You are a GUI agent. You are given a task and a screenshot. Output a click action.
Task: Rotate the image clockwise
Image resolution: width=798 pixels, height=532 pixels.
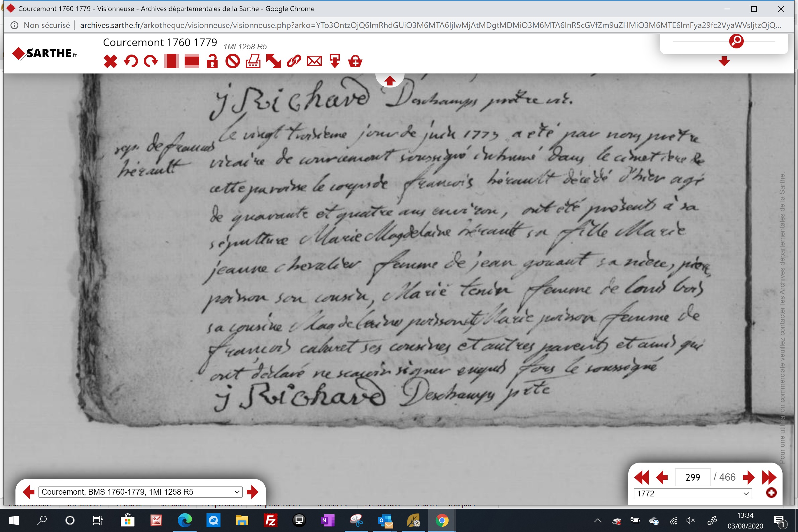click(x=151, y=62)
